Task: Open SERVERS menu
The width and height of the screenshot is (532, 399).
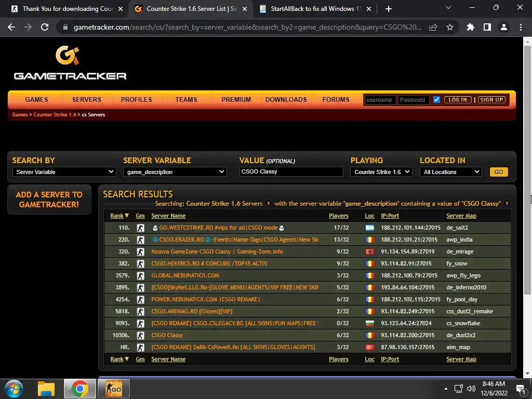Action: click(87, 100)
